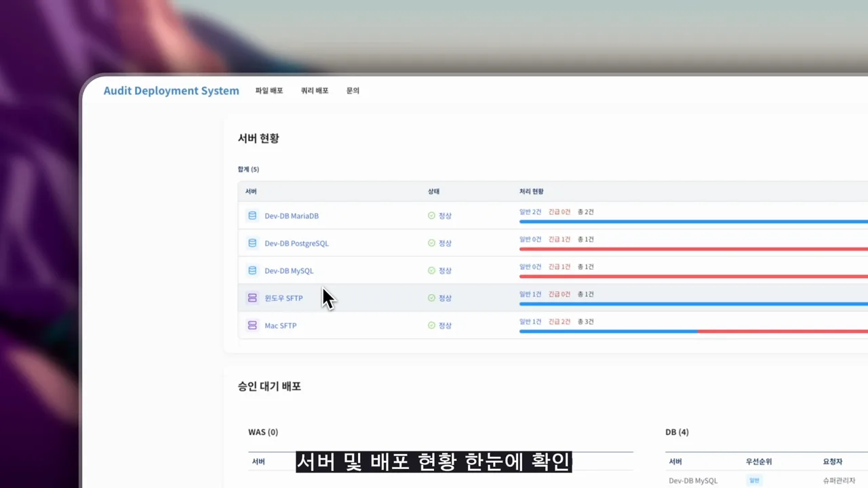Click the green check icon in Dev-DB MySQL row
The width and height of the screenshot is (868, 488).
(431, 270)
